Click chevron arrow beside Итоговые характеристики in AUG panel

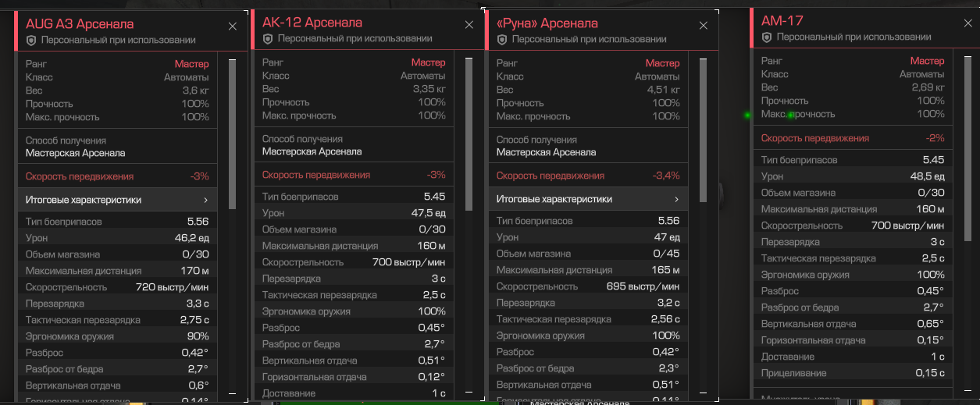(x=205, y=200)
